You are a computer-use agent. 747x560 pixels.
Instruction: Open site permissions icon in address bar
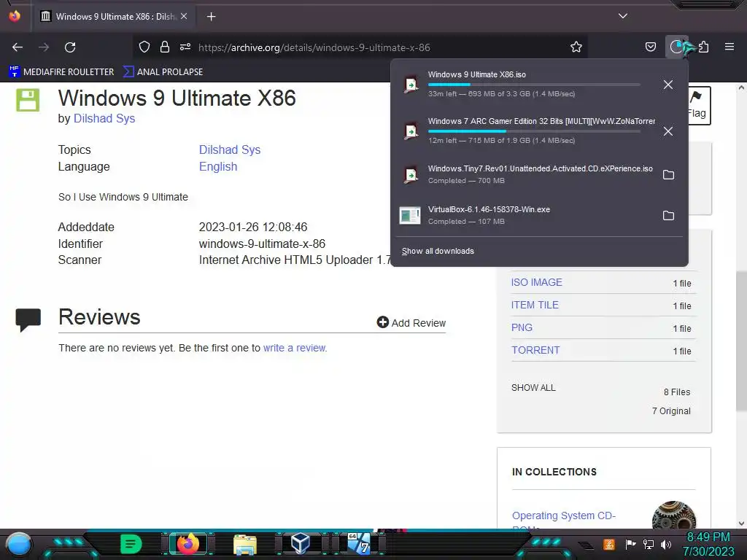click(x=185, y=47)
